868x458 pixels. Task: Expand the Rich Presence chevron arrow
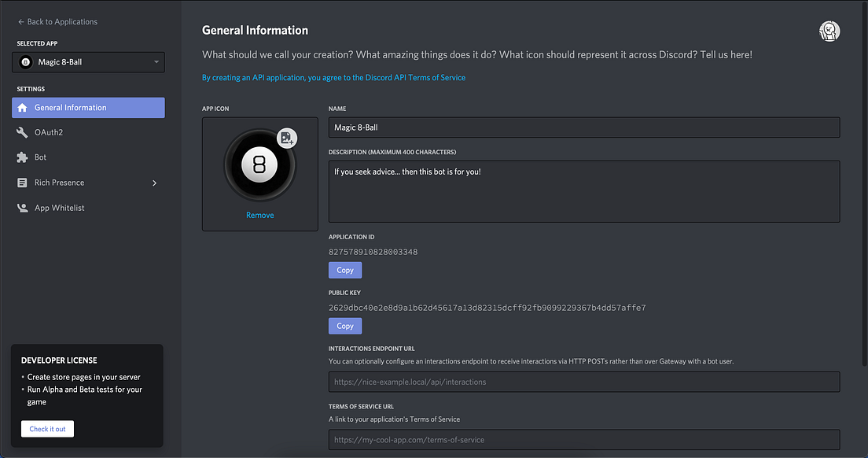(x=154, y=183)
